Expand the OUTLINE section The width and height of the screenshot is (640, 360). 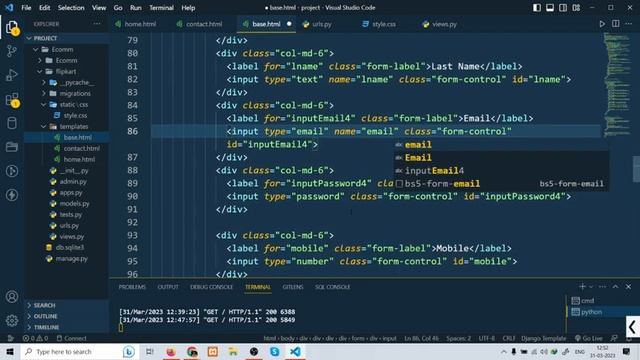point(66,316)
